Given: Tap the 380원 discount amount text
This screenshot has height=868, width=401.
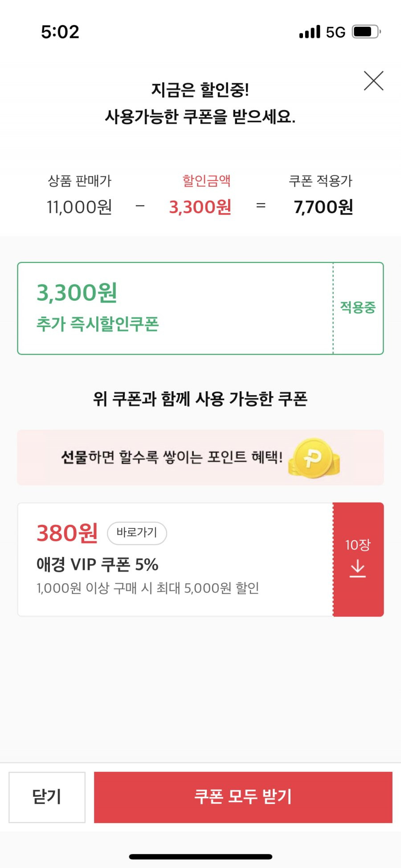Looking at the screenshot, I should click(67, 533).
